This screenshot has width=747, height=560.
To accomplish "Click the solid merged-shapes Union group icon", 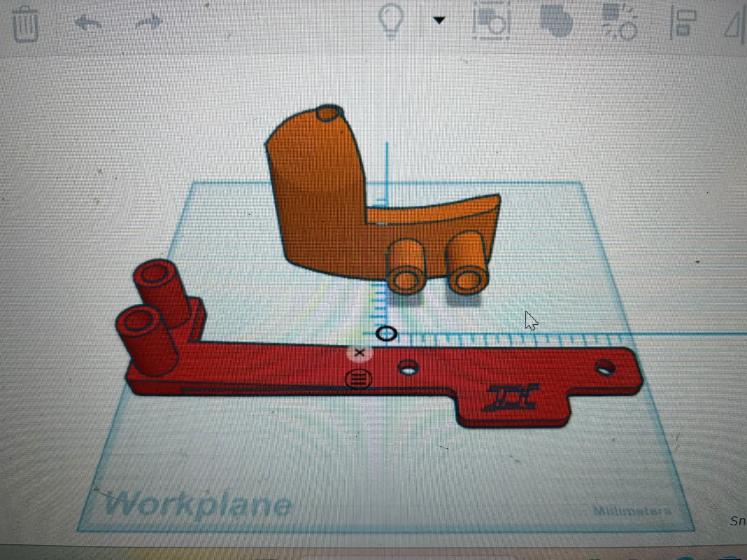I will (x=556, y=21).
